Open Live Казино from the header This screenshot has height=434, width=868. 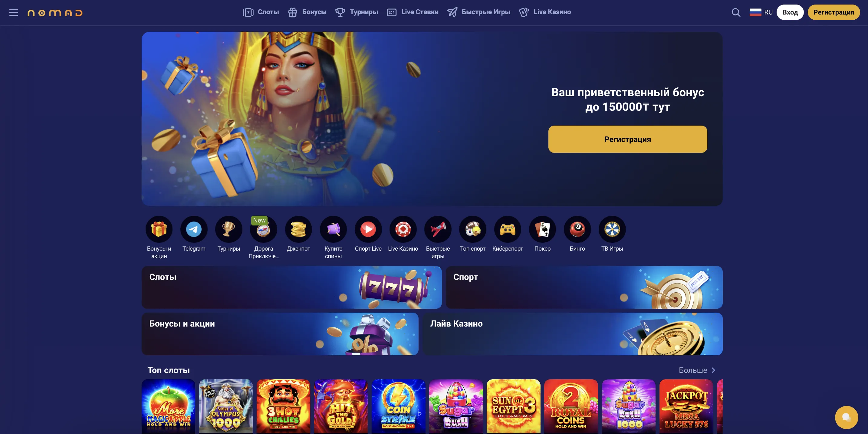point(545,12)
